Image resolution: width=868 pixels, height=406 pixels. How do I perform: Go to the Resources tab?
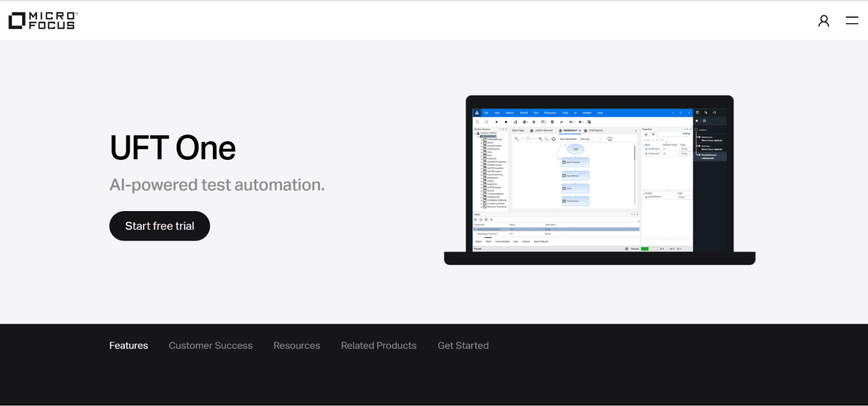pyautogui.click(x=297, y=346)
